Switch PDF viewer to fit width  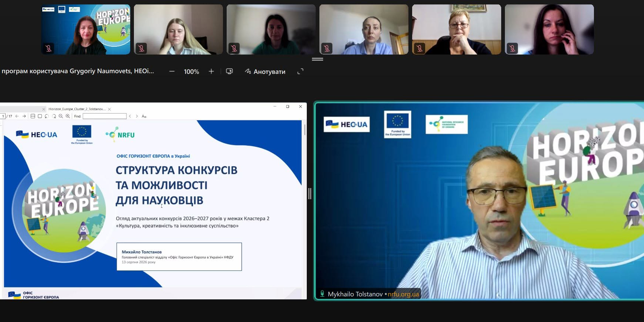click(x=33, y=116)
